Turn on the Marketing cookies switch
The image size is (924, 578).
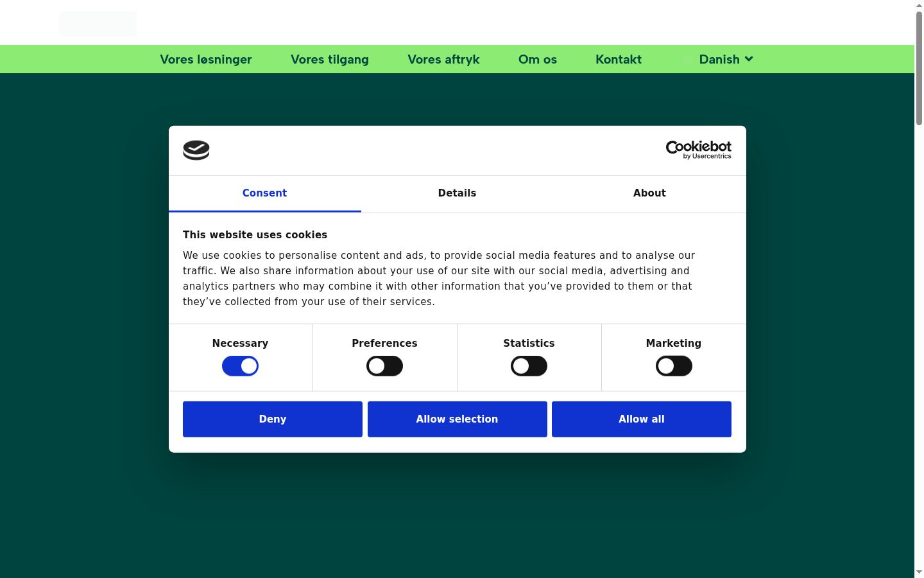point(674,366)
